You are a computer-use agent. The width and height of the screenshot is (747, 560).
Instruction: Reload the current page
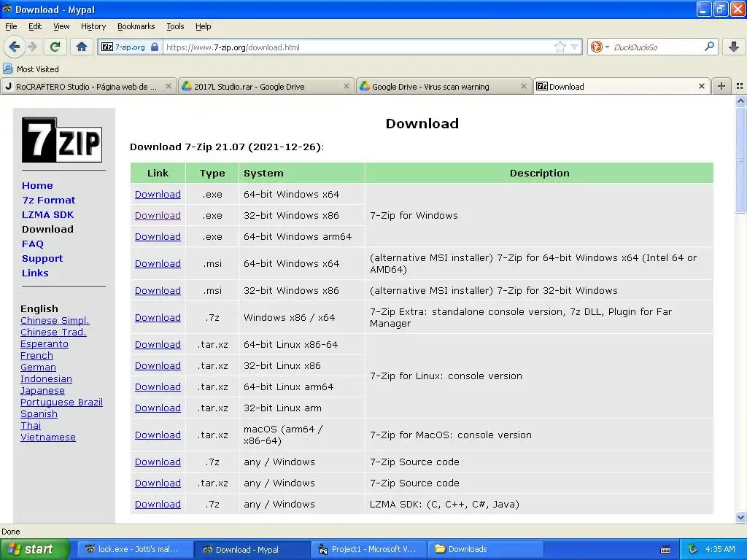point(55,47)
